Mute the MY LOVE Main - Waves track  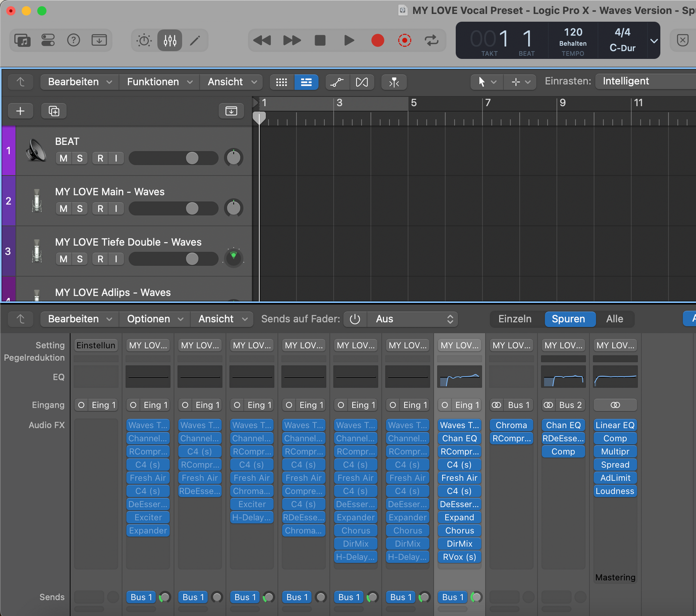point(64,209)
